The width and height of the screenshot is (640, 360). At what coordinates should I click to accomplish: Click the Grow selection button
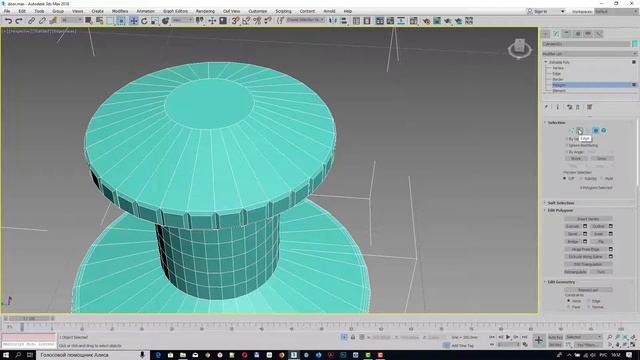pos(602,158)
